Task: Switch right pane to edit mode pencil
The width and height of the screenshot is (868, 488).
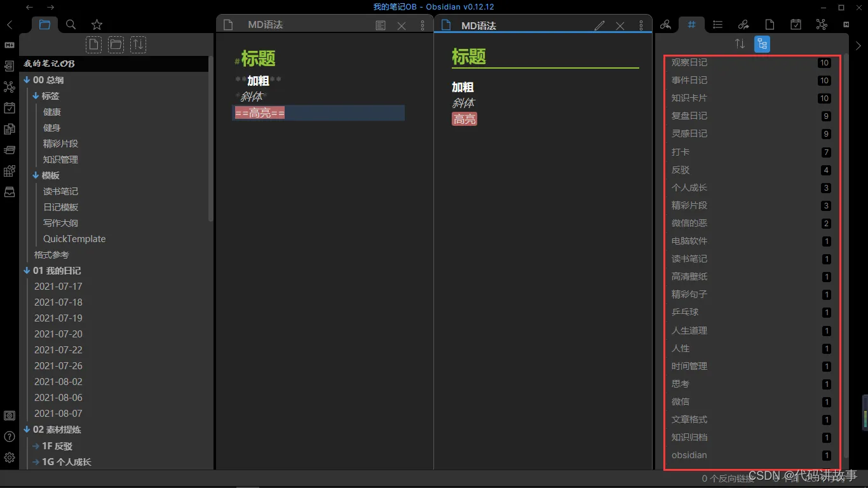Action: point(599,25)
